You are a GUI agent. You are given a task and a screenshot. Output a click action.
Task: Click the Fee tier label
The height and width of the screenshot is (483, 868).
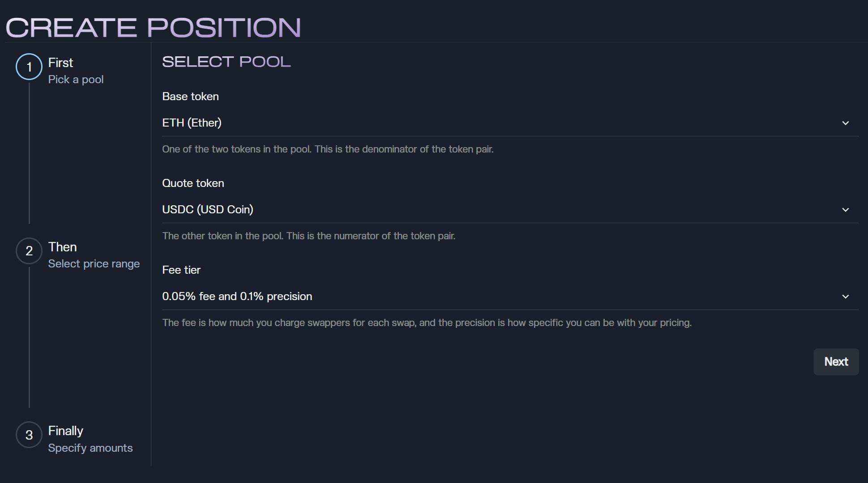pos(181,270)
